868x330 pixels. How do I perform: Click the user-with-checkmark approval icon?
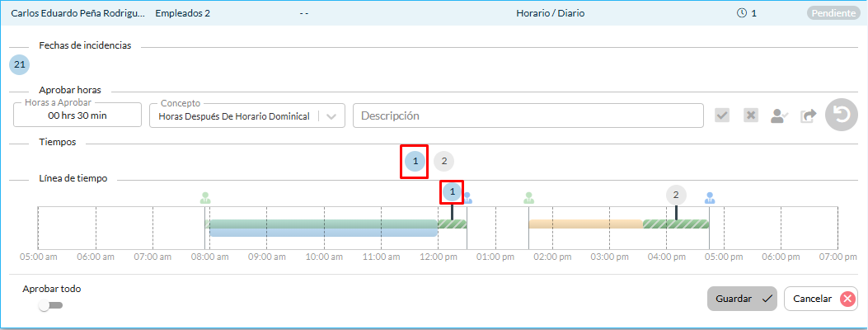click(779, 116)
